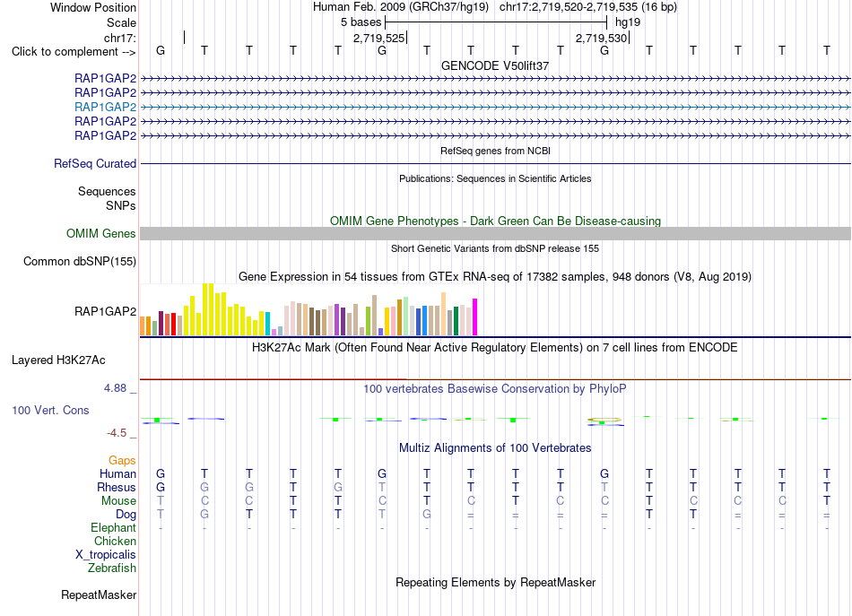Open the RefSeq Curated track label
Viewport: 852px width, 616px height.
(95, 163)
